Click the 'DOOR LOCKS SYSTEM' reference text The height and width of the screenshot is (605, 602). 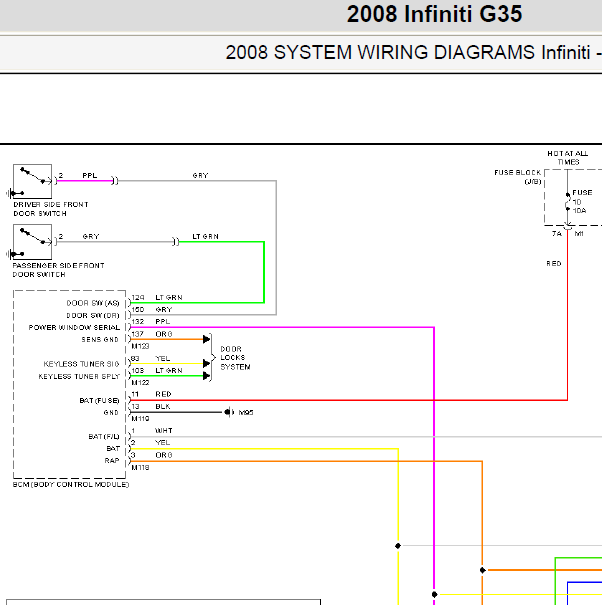pyautogui.click(x=235, y=358)
